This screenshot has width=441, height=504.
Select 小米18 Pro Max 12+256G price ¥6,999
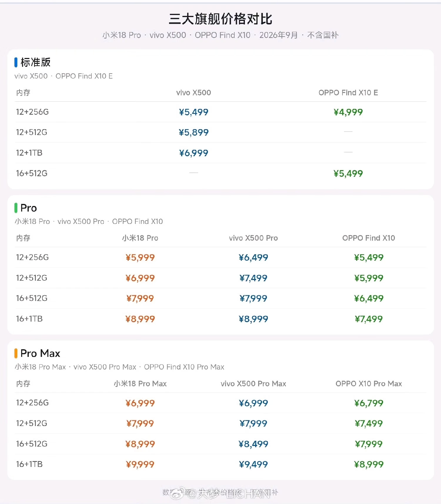140,403
